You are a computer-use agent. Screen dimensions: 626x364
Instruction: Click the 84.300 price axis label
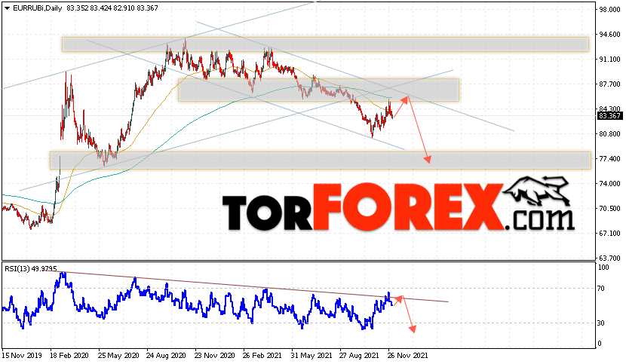tap(609, 109)
